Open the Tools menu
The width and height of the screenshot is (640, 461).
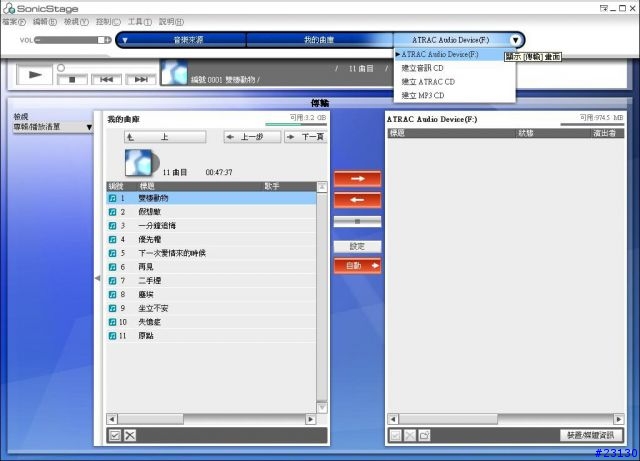[140, 22]
